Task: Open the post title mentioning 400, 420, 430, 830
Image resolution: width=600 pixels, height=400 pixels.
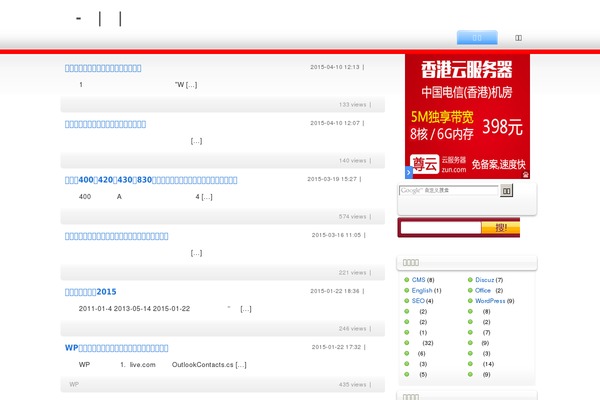Action: [x=151, y=180]
